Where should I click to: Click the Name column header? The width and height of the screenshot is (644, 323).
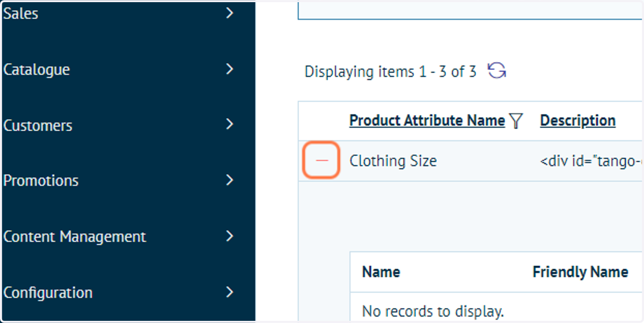(381, 272)
